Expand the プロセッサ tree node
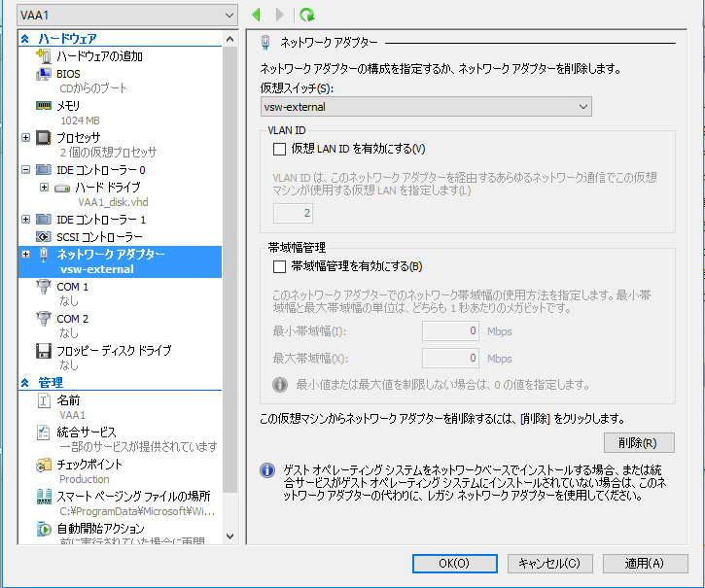The height and width of the screenshot is (588, 705). pos(26,138)
